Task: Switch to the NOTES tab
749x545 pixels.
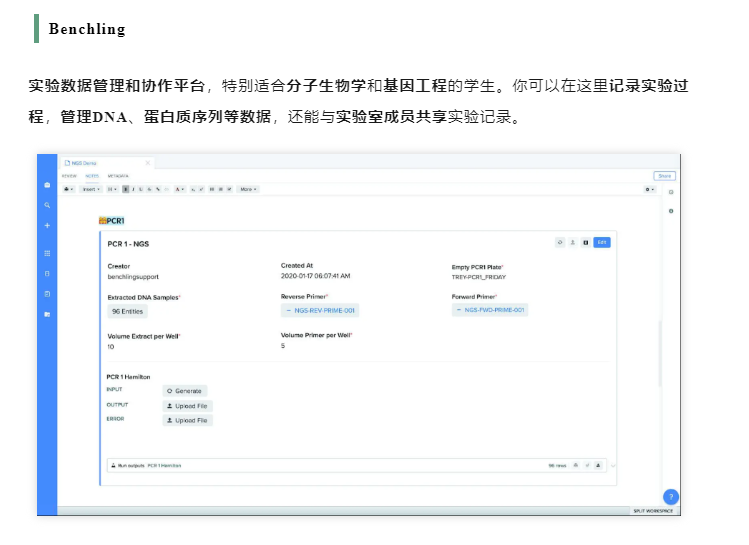Action: pyautogui.click(x=92, y=176)
